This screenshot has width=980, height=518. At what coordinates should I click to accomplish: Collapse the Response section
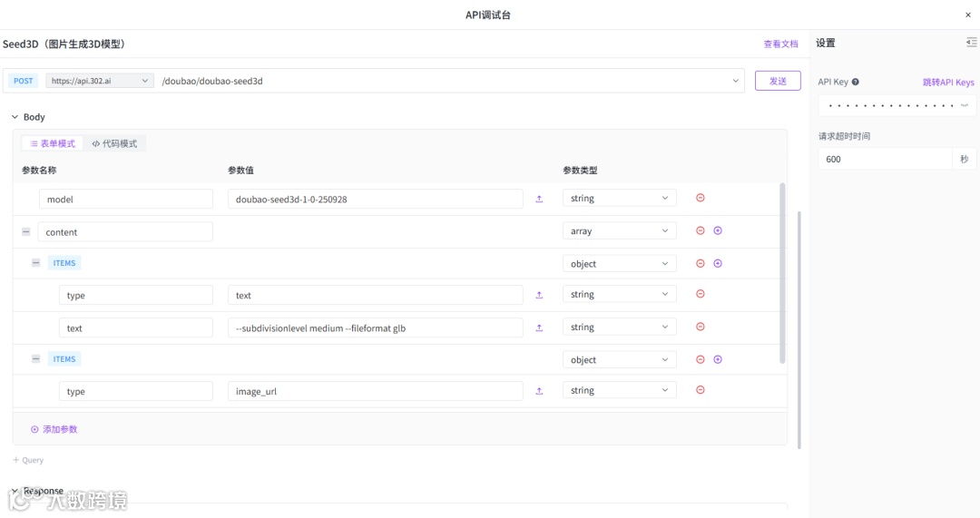click(x=15, y=491)
